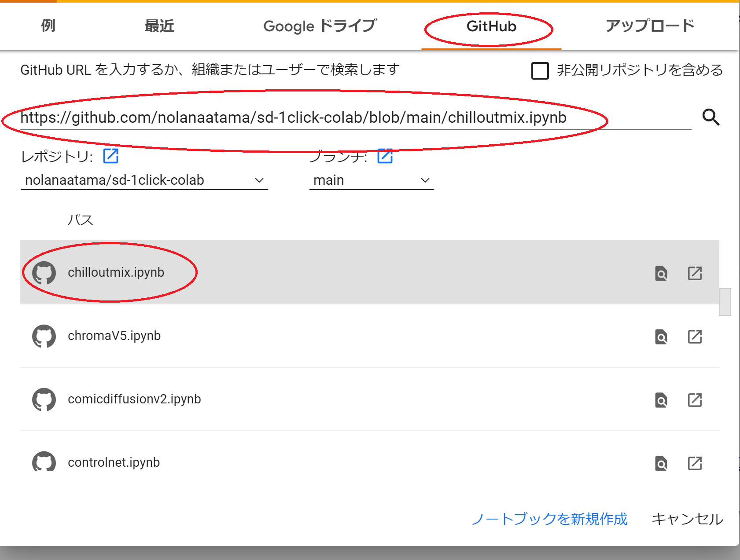Open branch external link icon next to ブランチ
740x560 pixels.
point(385,156)
